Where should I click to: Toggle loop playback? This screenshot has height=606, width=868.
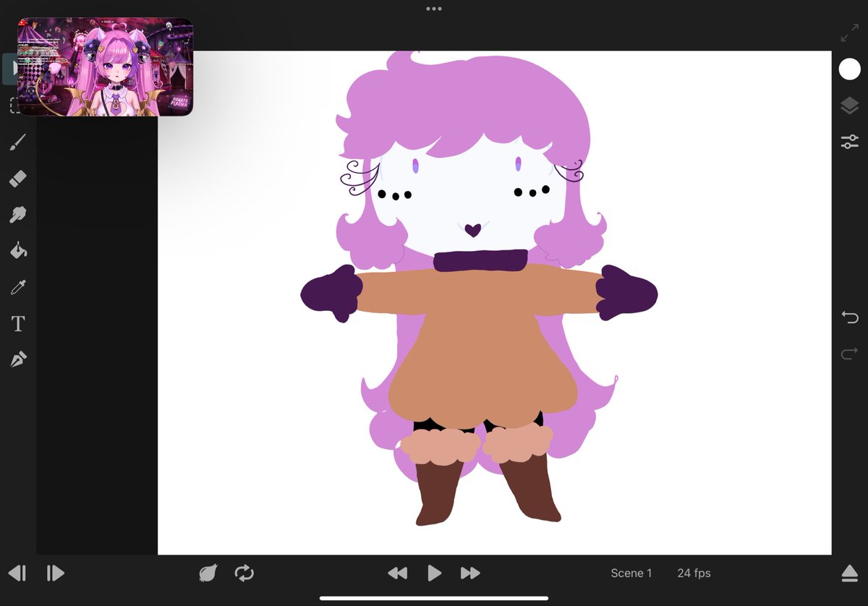point(244,573)
